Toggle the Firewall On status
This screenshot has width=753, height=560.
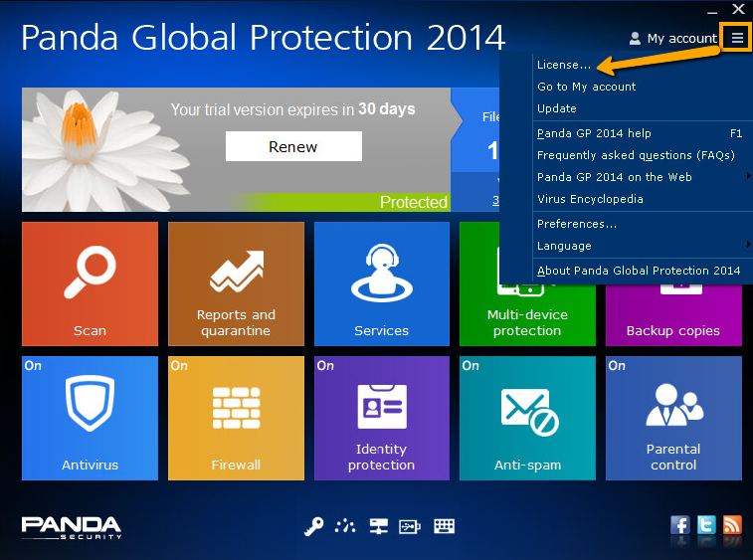click(179, 366)
